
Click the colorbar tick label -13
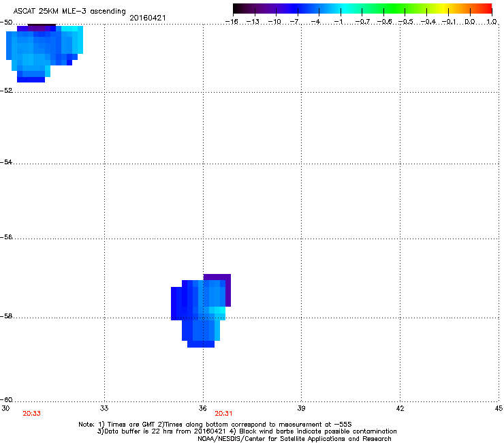pos(253,22)
